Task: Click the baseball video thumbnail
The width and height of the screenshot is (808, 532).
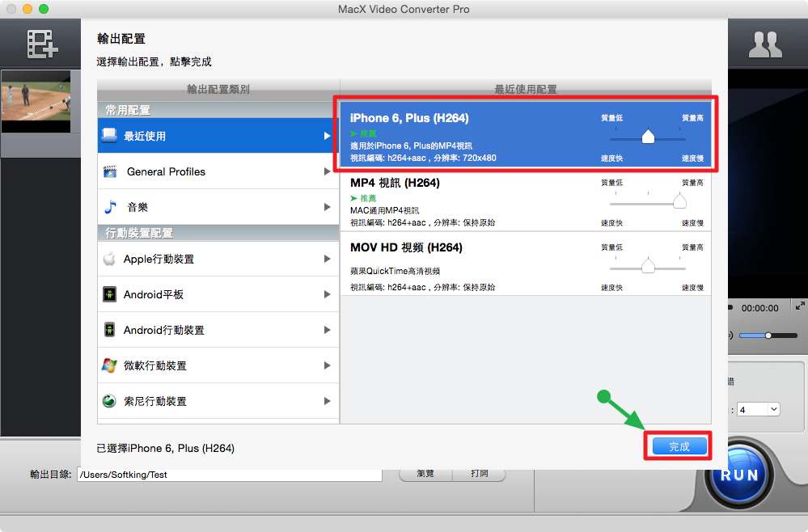Action: pyautogui.click(x=37, y=100)
